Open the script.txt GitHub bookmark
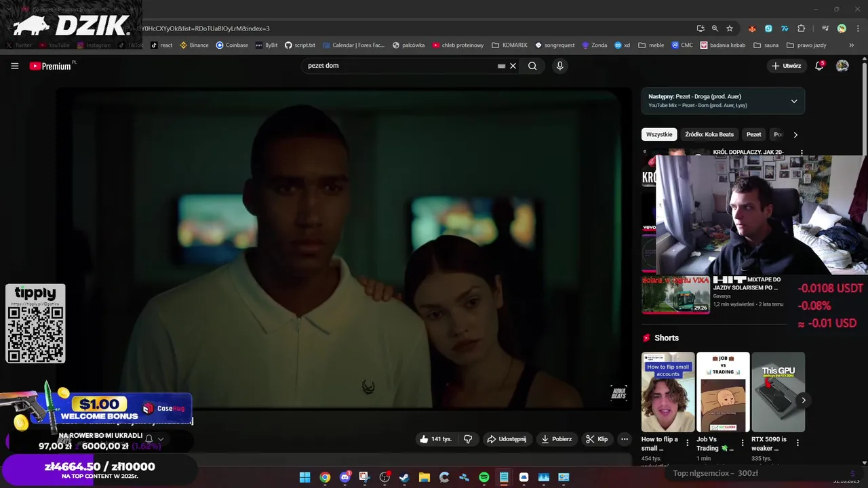 click(300, 45)
